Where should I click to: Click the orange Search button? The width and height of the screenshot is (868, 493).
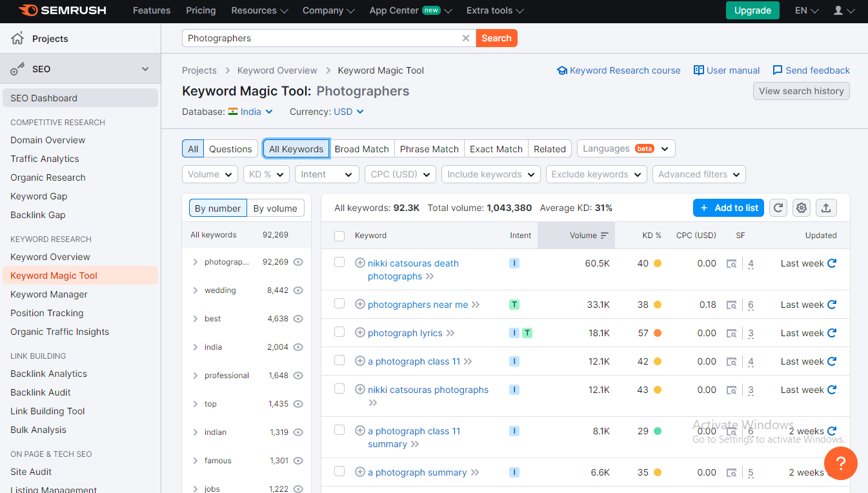[496, 38]
